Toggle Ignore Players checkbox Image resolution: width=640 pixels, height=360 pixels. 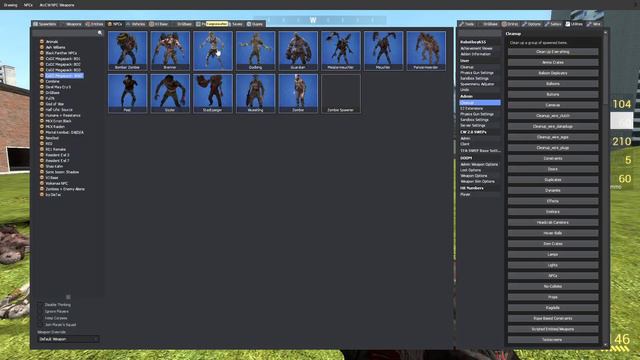(x=41, y=311)
